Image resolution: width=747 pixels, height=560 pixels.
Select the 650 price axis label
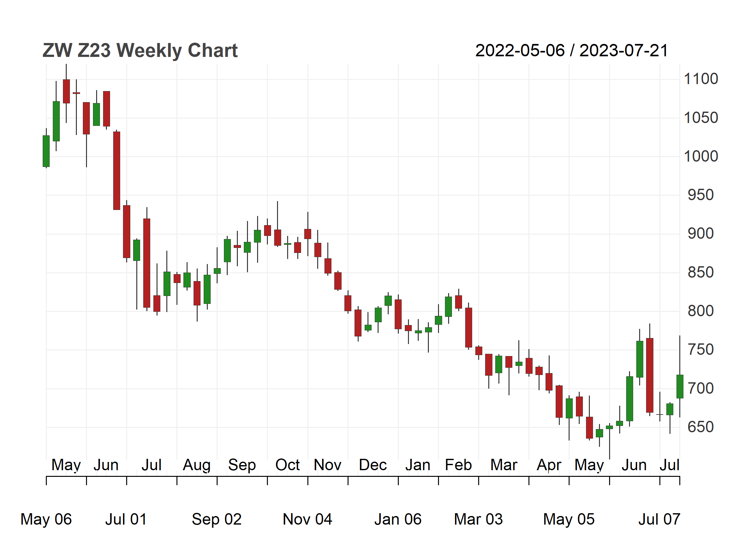tap(701, 427)
